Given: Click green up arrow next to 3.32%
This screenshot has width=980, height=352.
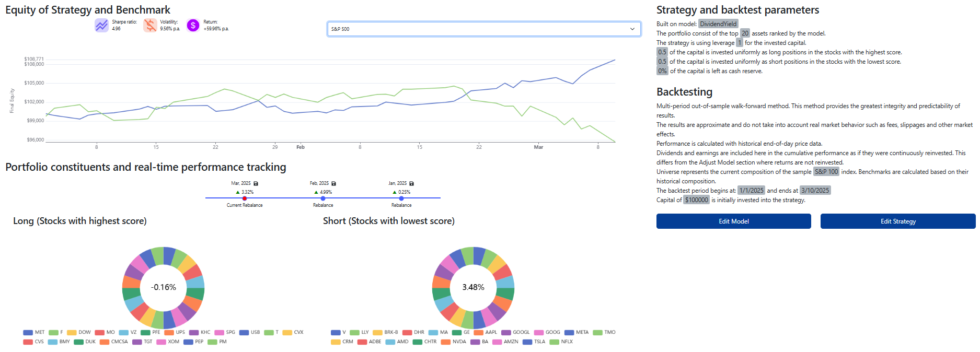Looking at the screenshot, I should click(238, 192).
